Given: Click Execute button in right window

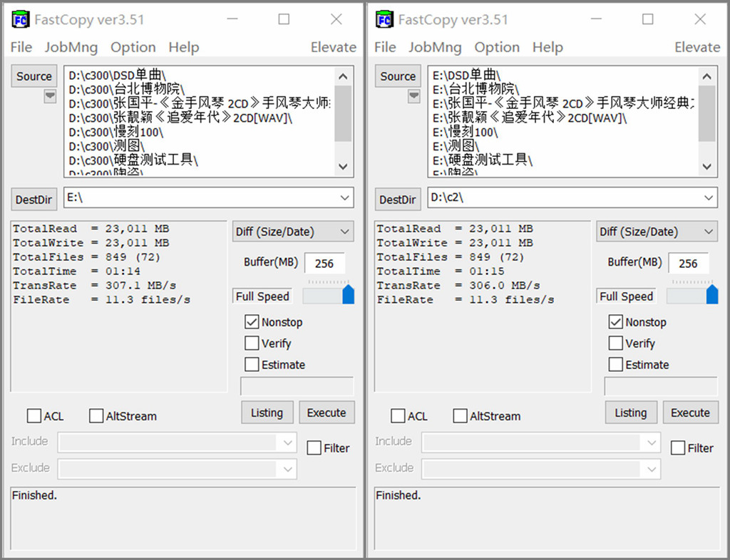Looking at the screenshot, I should click(x=690, y=413).
